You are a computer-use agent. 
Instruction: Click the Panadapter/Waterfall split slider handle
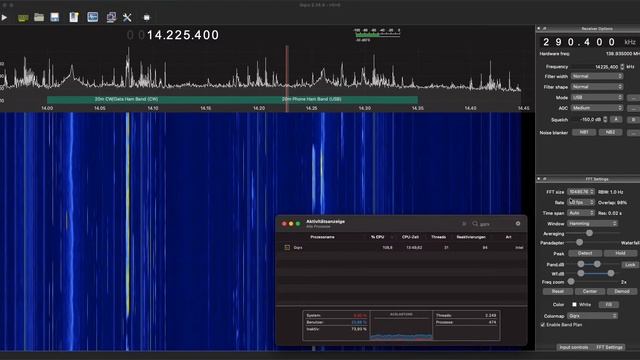[579, 242]
